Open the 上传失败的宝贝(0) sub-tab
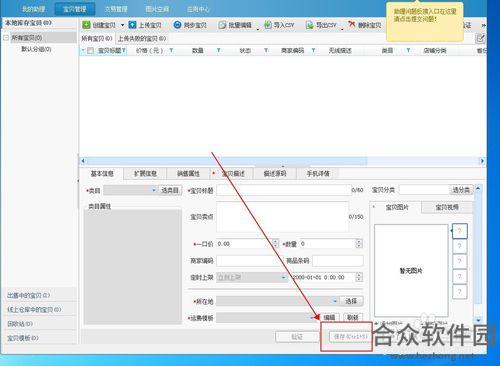This screenshot has width=500, height=366. coord(142,39)
